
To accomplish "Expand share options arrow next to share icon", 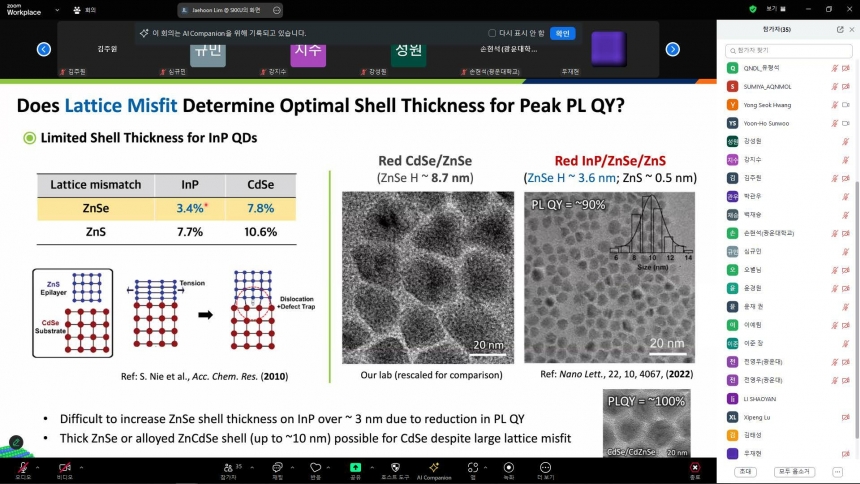I will (372, 468).
